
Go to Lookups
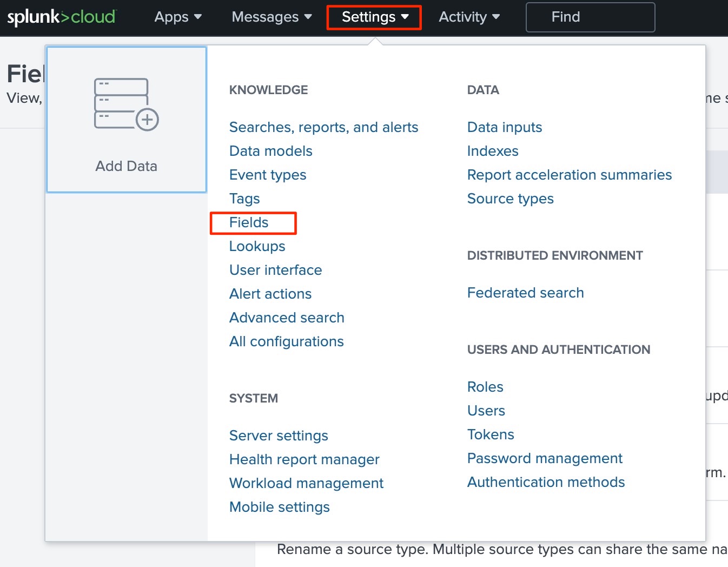click(257, 246)
